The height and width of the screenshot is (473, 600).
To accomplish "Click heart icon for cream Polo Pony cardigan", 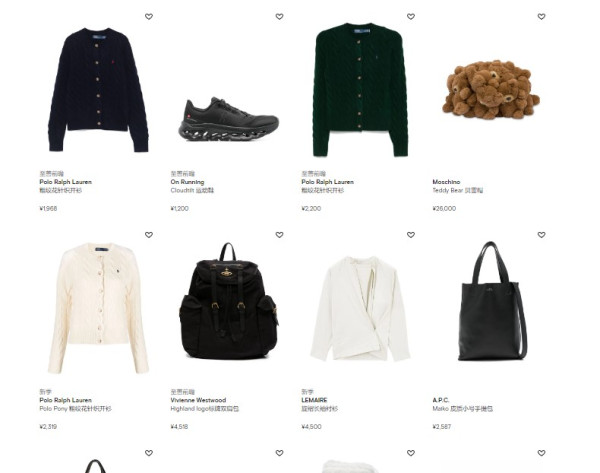I will 149,235.
